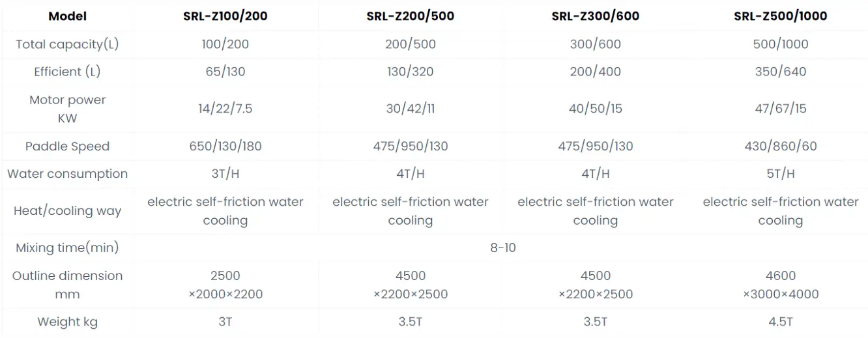The image size is (868, 338).
Task: Select the Outline dimension mm row label
Action: coord(67,285)
